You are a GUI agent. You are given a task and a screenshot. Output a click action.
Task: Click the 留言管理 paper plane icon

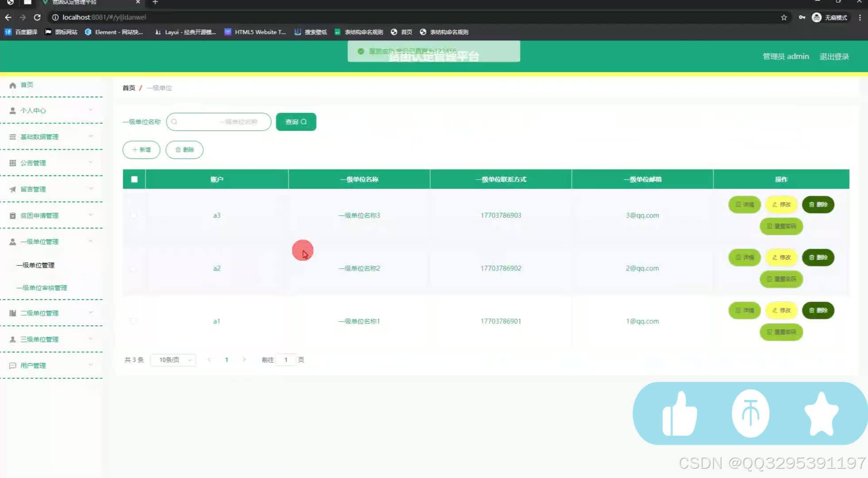(12, 189)
